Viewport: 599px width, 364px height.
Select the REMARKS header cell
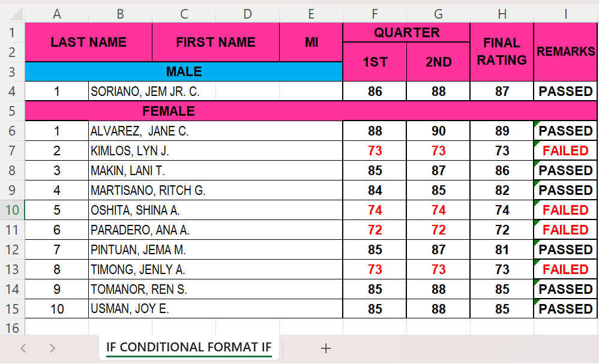(565, 52)
